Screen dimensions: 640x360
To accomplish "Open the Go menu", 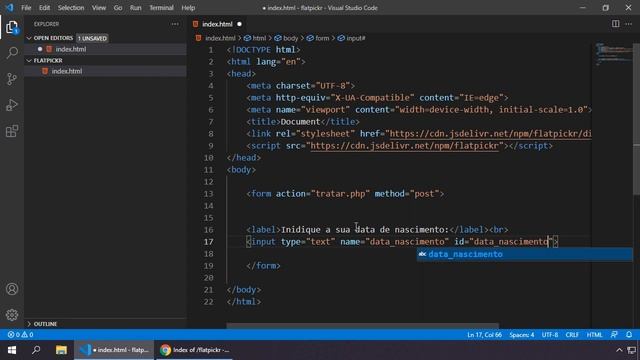I will pyautogui.click(x=118, y=8).
